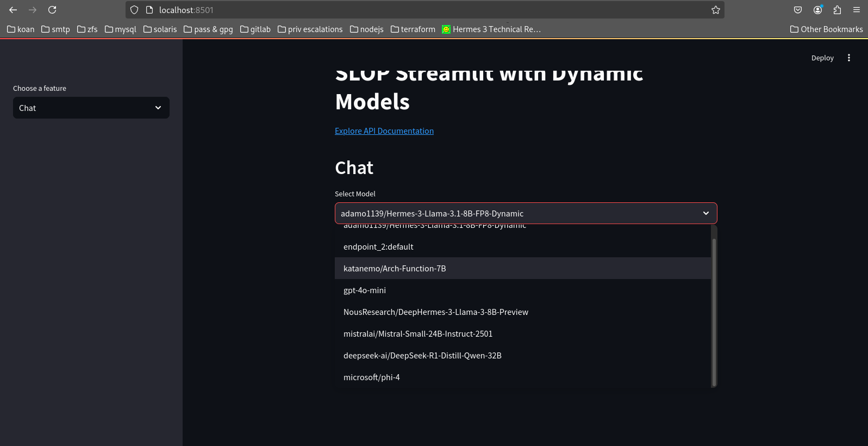The width and height of the screenshot is (868, 446).
Task: Bookmark page with star icon
Action: [715, 10]
